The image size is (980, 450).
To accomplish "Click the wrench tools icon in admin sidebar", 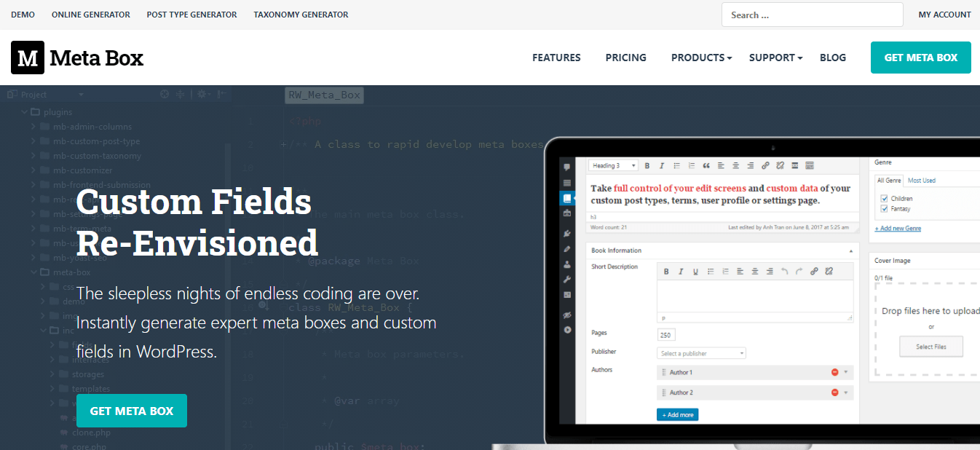I will (567, 280).
